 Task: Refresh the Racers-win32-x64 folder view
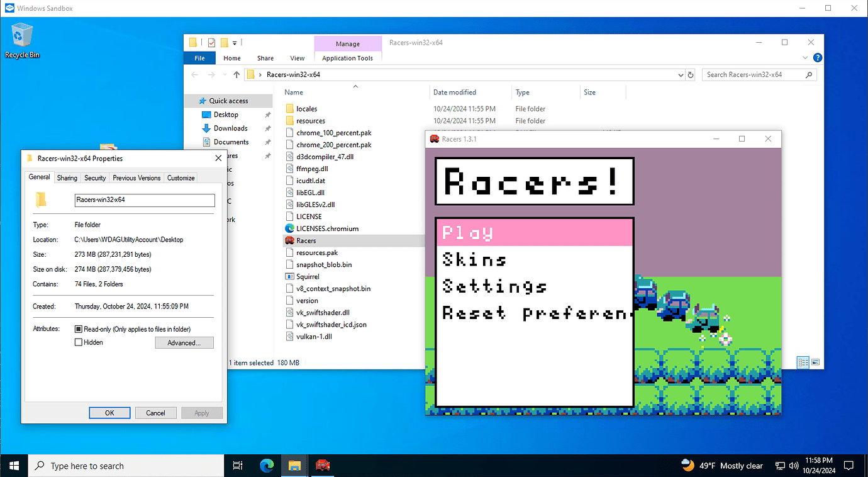click(x=690, y=74)
